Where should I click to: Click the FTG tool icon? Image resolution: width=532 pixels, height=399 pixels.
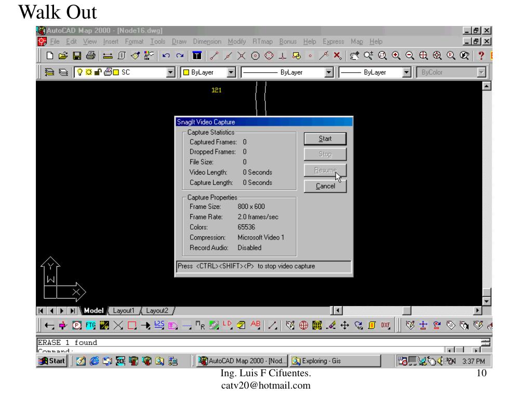tap(90, 325)
